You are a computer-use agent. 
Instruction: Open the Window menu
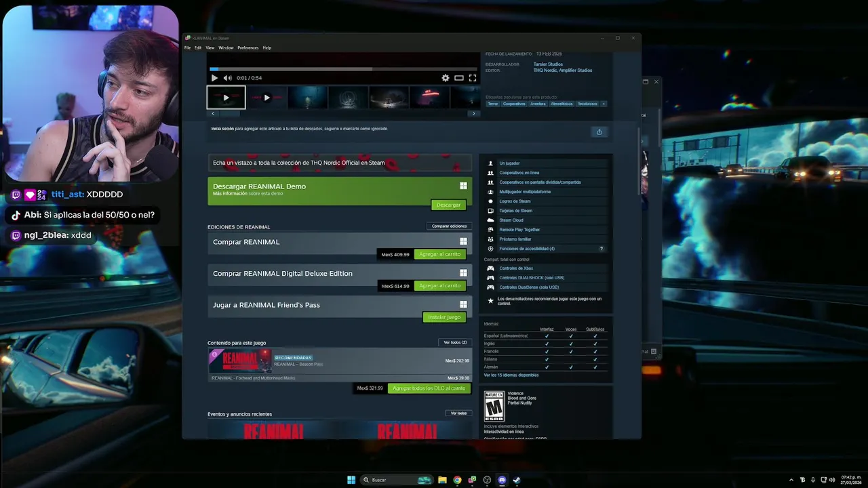tap(226, 48)
